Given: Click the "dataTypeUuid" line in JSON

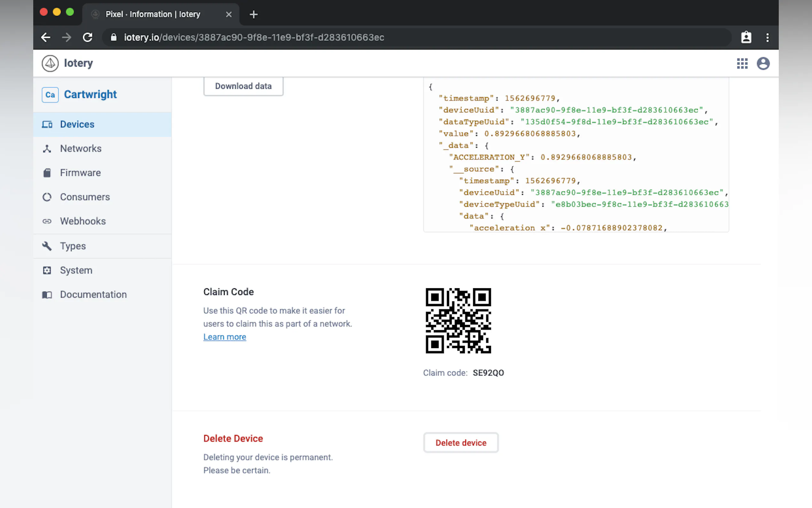Looking at the screenshot, I should click(578, 122).
